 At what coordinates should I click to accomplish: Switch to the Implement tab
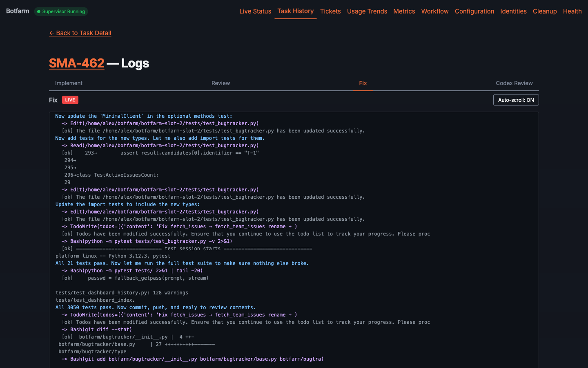[69, 83]
